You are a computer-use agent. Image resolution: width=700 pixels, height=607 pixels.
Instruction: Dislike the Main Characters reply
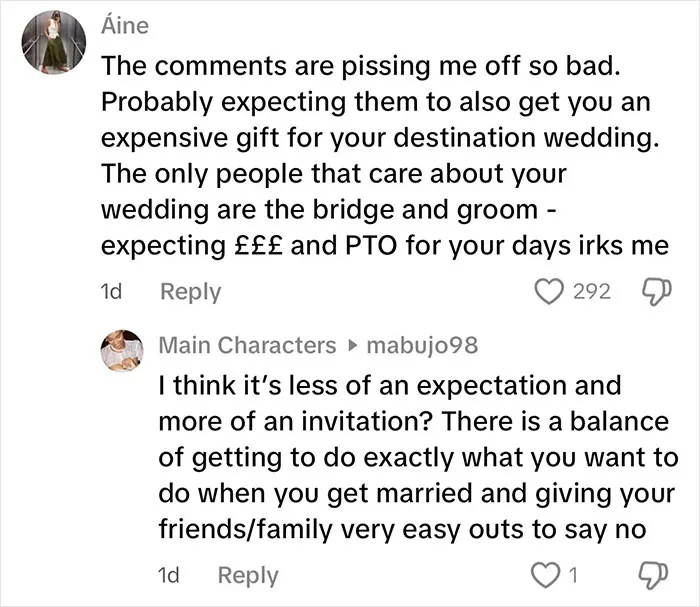(654, 576)
